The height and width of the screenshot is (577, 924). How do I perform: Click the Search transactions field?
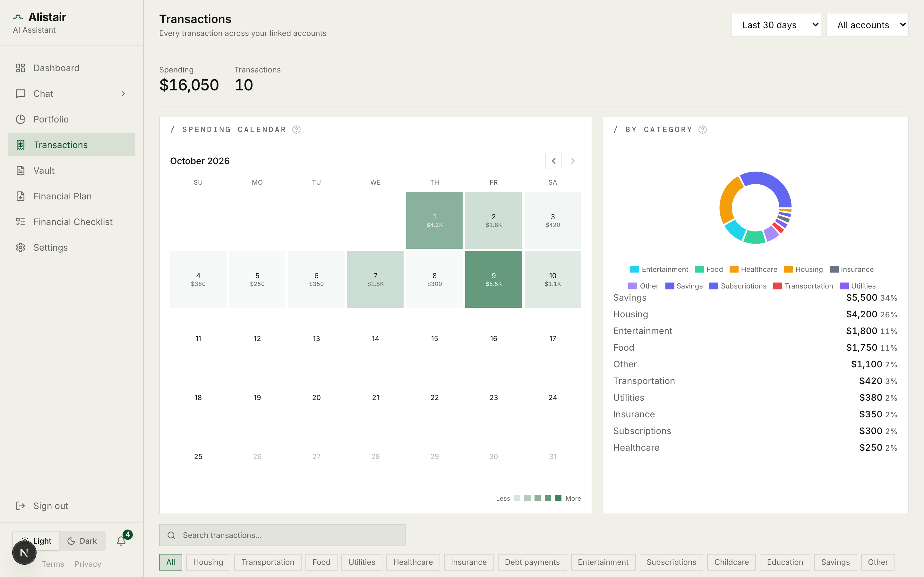pos(282,535)
